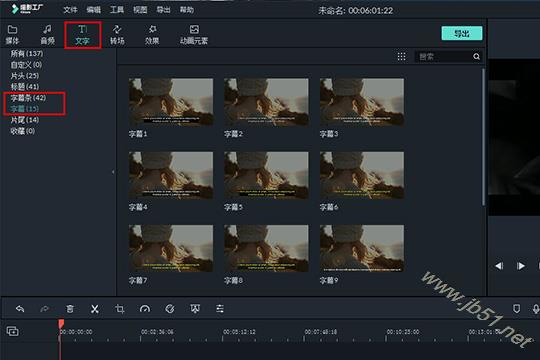Select 片尾 (14) category
The width and height of the screenshot is (540, 360).
coord(24,120)
